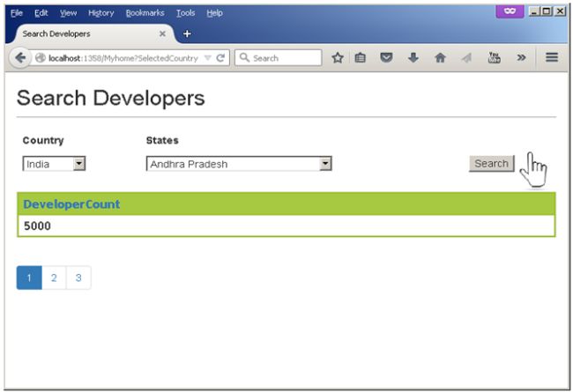Open the Edit menu
The image size is (573, 392).
(41, 13)
